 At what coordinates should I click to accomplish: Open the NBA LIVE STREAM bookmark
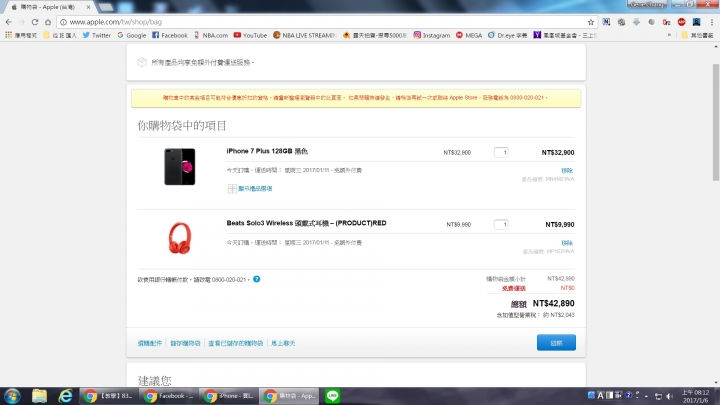coord(304,35)
